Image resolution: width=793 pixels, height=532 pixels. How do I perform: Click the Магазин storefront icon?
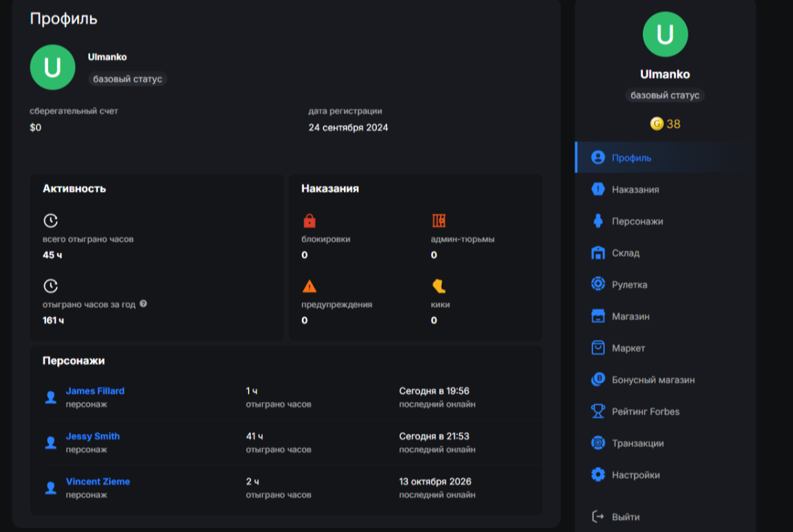point(598,316)
